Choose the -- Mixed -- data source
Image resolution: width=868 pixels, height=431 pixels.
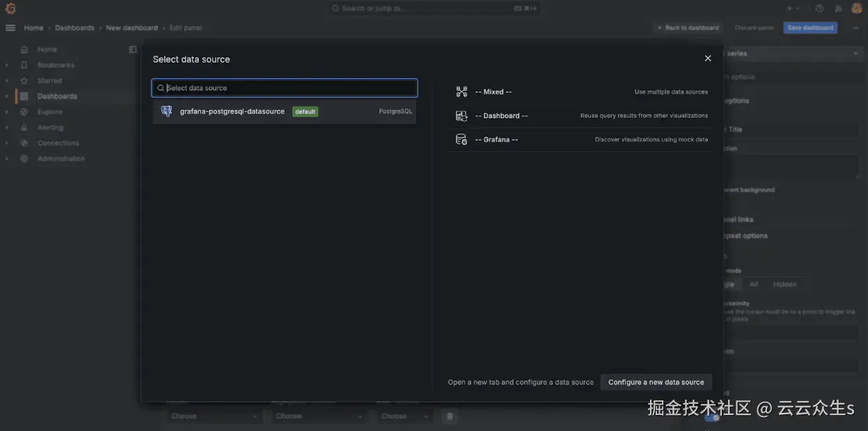click(x=580, y=92)
